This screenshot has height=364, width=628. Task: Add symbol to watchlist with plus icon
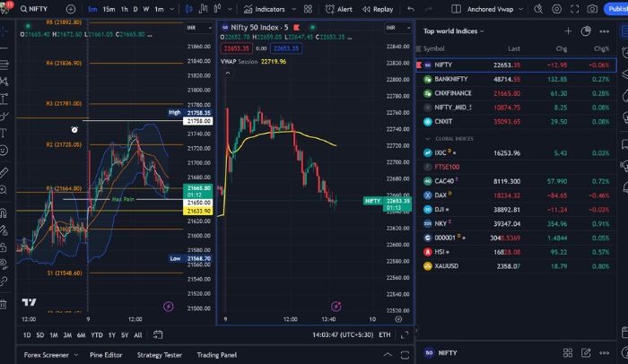click(x=568, y=30)
